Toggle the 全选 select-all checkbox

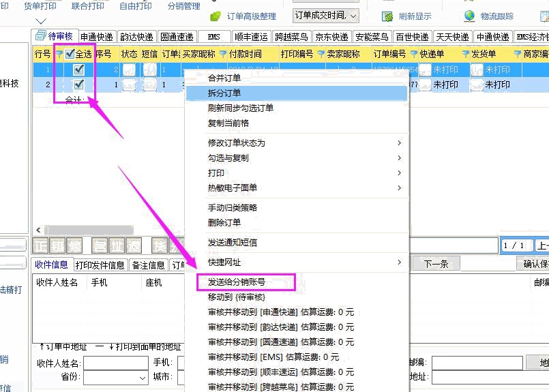(70, 54)
